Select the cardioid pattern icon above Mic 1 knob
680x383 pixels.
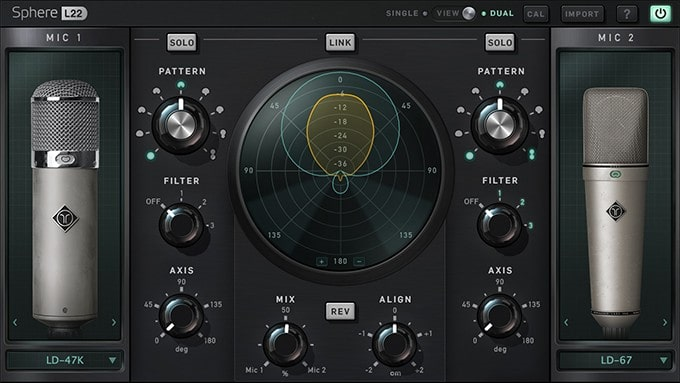coord(181,85)
